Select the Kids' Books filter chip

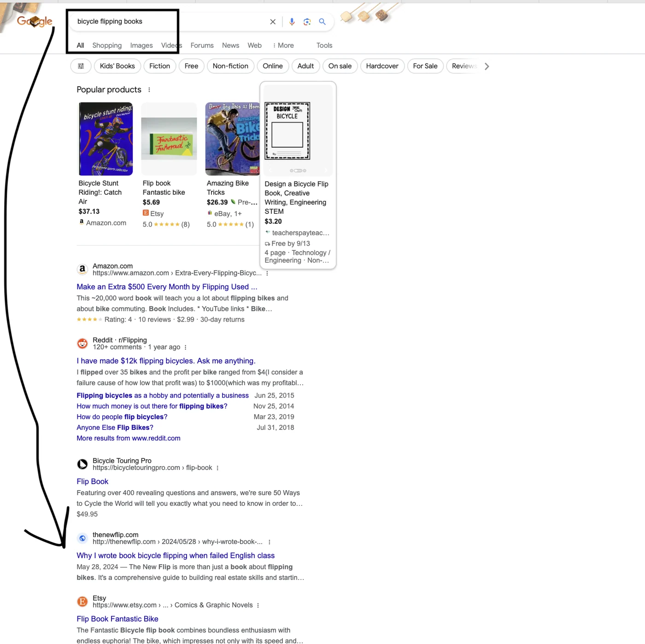click(117, 66)
